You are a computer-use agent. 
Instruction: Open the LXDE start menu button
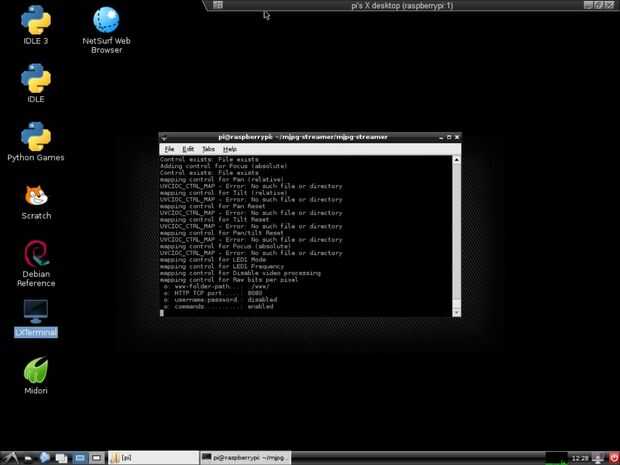coord(10,458)
